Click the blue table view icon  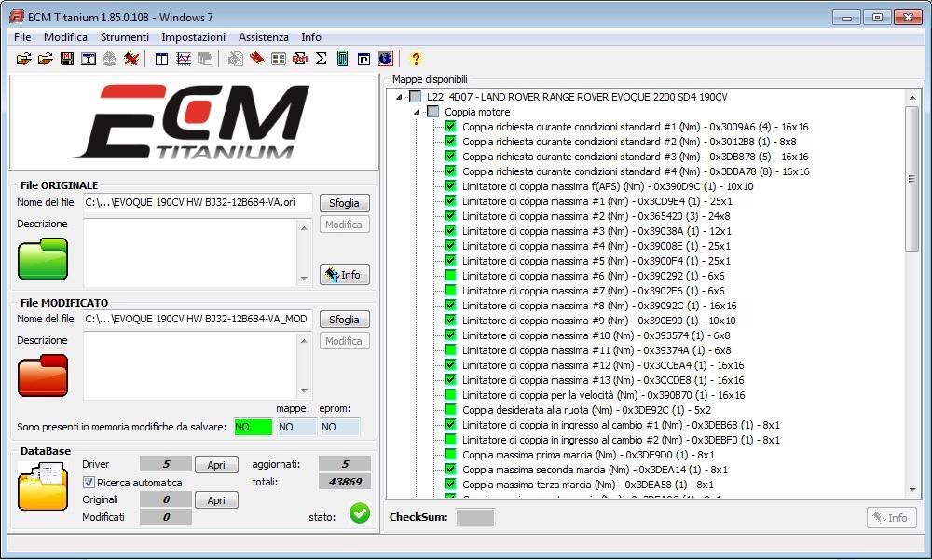click(x=161, y=59)
